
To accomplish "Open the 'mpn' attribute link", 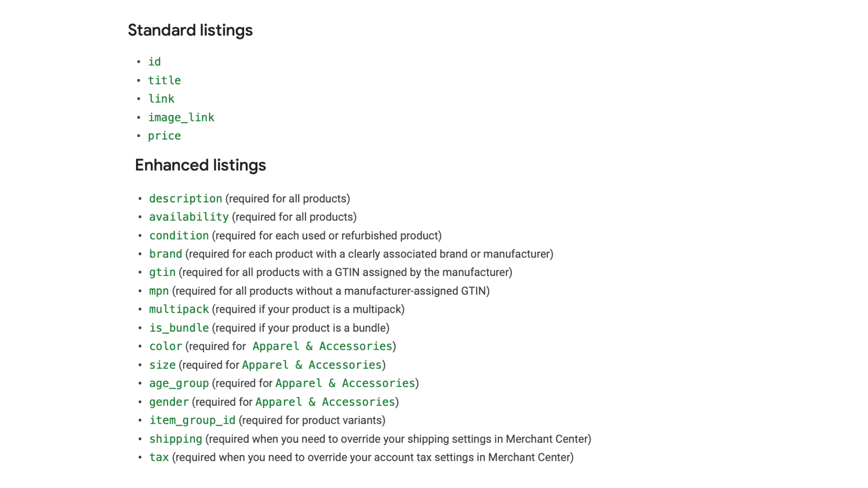I will click(x=159, y=291).
